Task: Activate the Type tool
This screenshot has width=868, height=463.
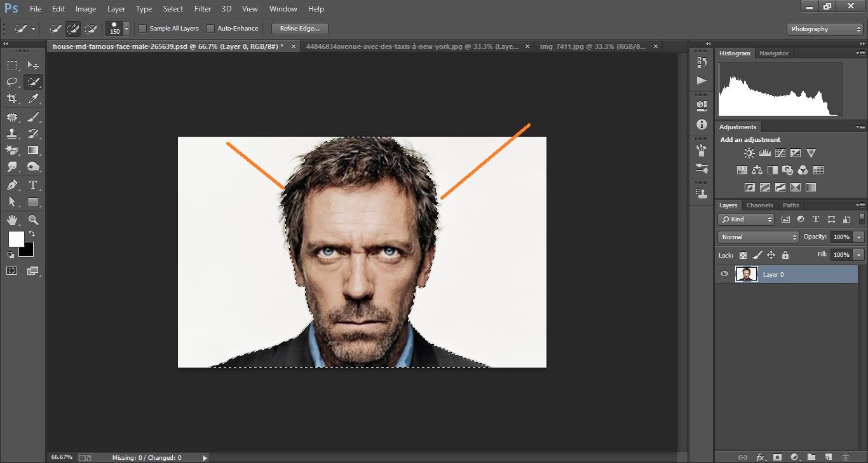Action: (32, 185)
